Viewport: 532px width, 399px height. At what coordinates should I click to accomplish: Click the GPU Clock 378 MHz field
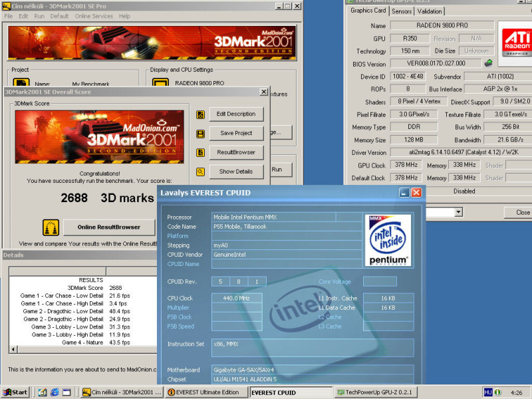click(x=406, y=165)
